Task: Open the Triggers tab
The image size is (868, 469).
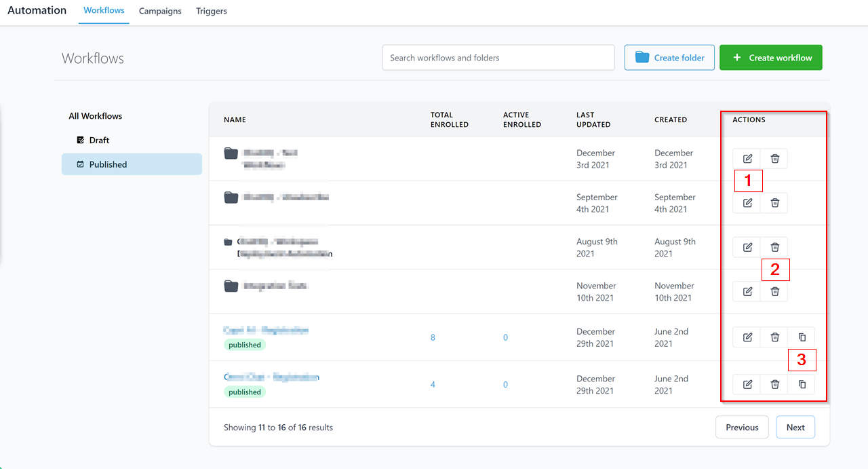Action: click(211, 11)
